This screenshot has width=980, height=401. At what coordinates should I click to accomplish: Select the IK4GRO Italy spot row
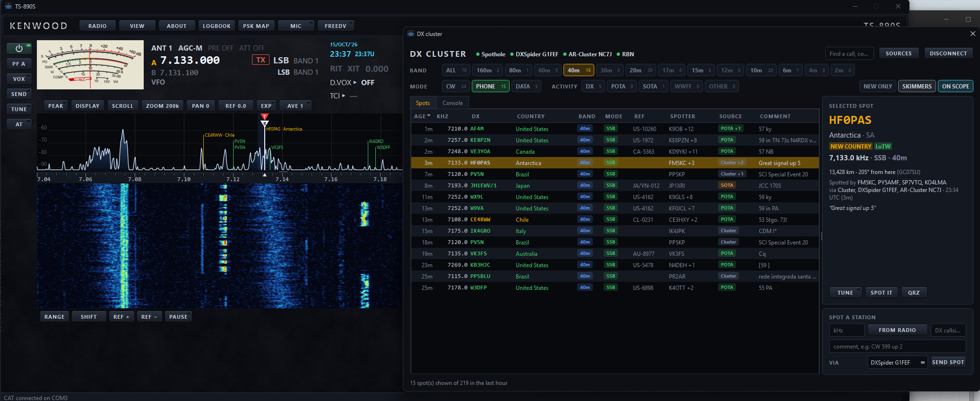tap(615, 231)
